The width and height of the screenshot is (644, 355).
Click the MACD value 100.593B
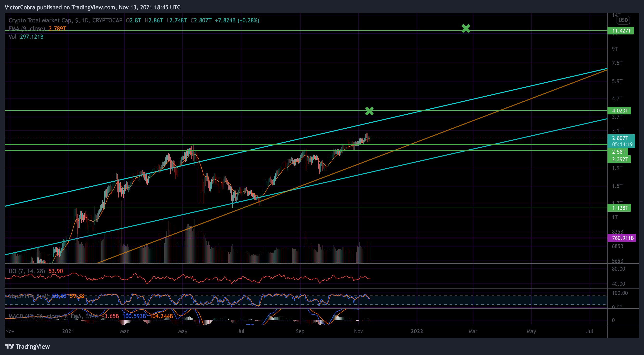134,316
